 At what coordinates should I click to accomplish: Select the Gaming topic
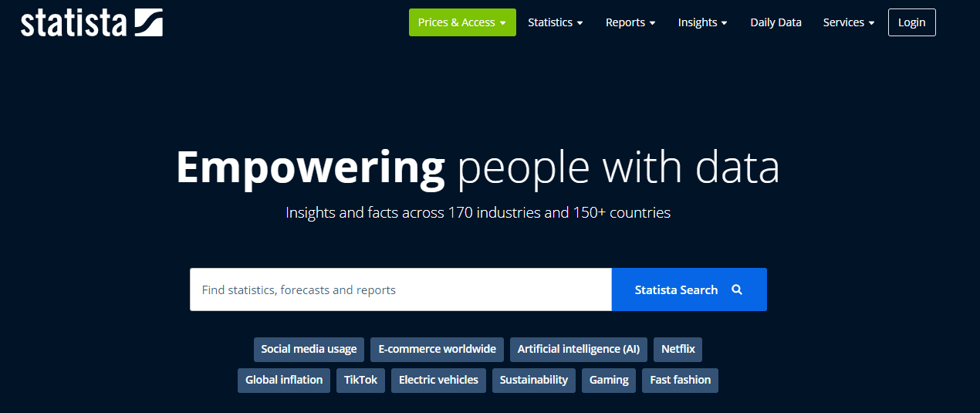[609, 380]
